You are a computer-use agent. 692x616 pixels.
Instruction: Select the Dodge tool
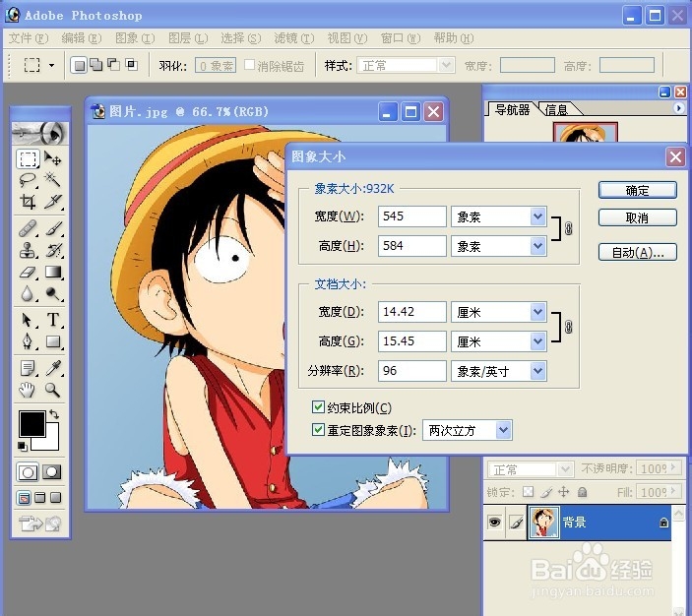point(53,293)
